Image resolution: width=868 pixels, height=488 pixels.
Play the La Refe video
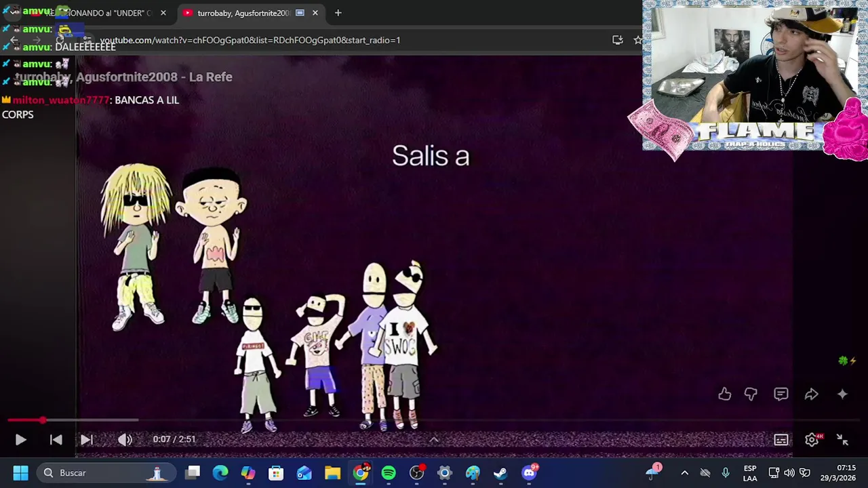click(20, 440)
